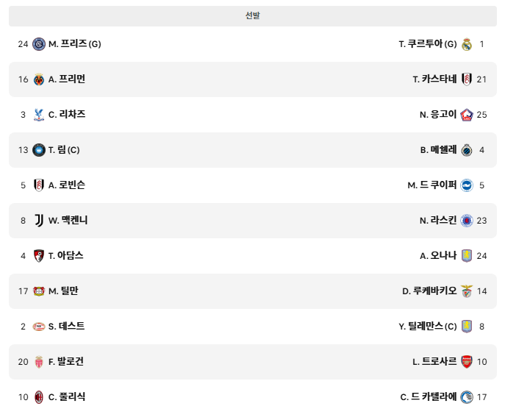Select player M. 드 쿠이퍼

(x=432, y=185)
